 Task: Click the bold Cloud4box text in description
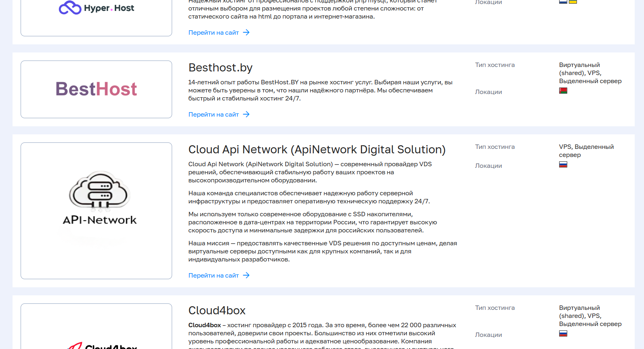coord(204,325)
